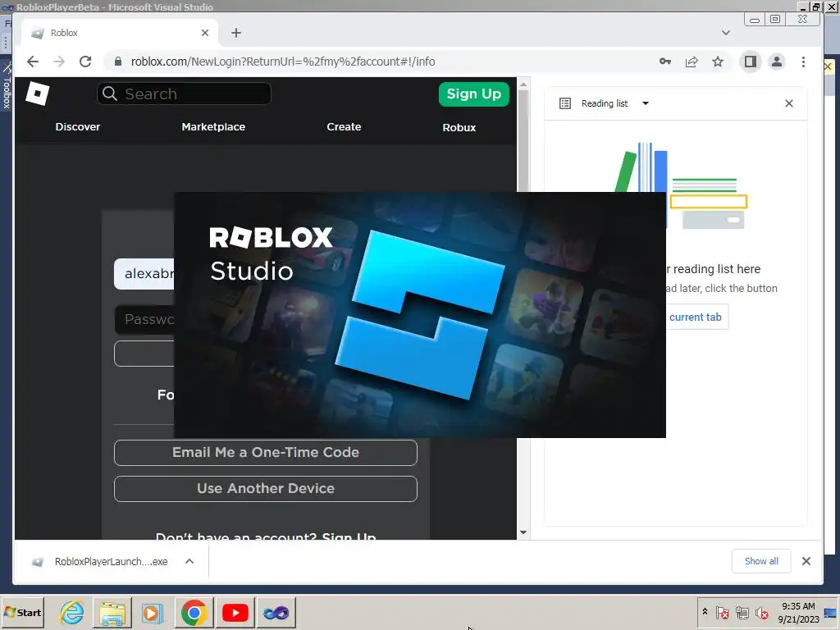Image resolution: width=840 pixels, height=630 pixels.
Task: Click Show all downloads
Action: (x=761, y=561)
